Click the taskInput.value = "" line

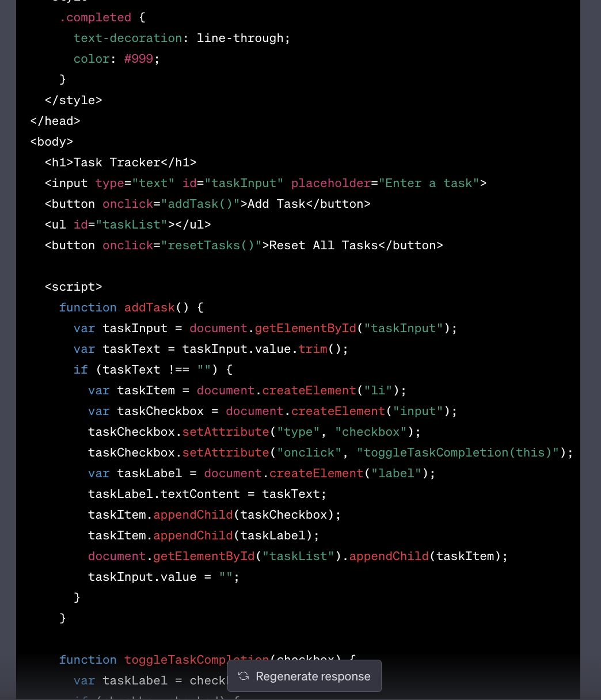pos(163,577)
